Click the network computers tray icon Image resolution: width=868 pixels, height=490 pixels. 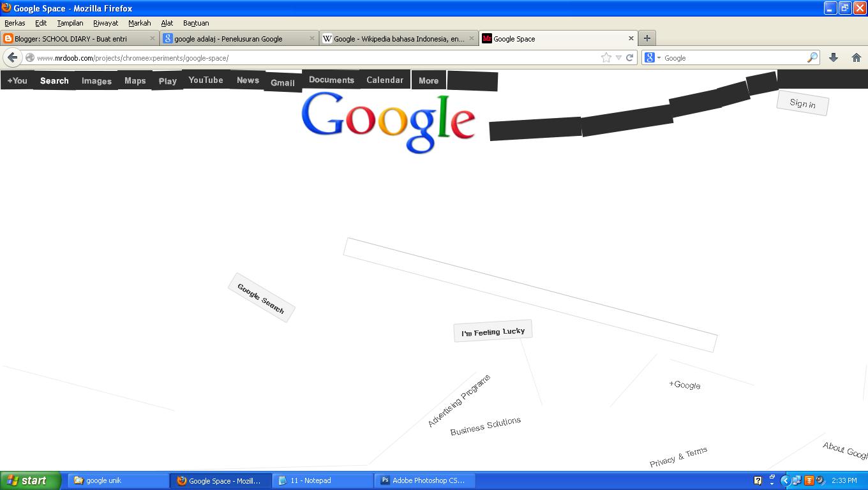[x=797, y=480]
